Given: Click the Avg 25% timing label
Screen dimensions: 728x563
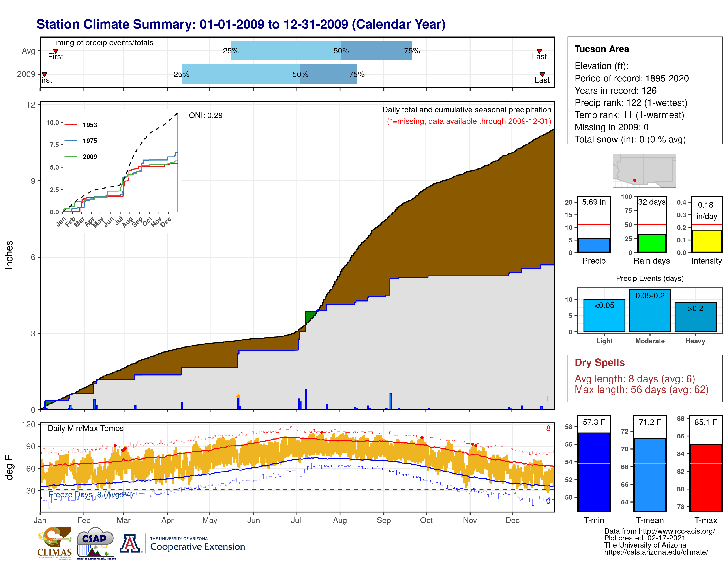Looking at the screenshot, I should (x=231, y=51).
